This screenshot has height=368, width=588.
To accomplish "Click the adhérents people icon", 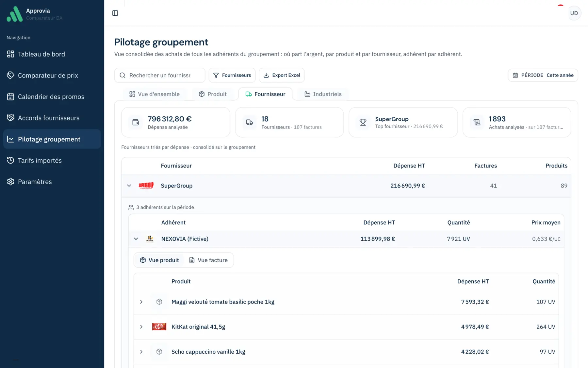I will [131, 207].
